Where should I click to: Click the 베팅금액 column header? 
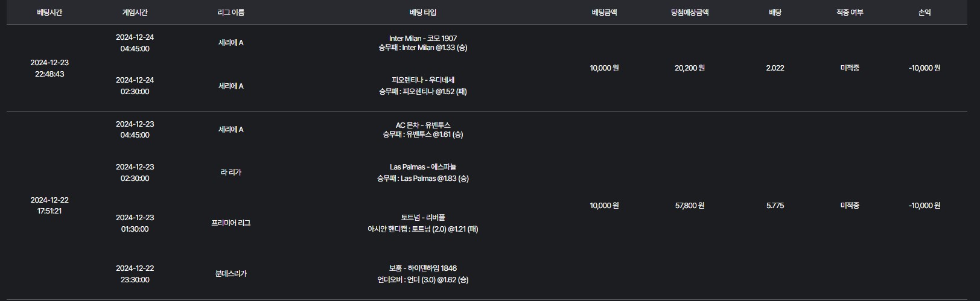coord(604,12)
